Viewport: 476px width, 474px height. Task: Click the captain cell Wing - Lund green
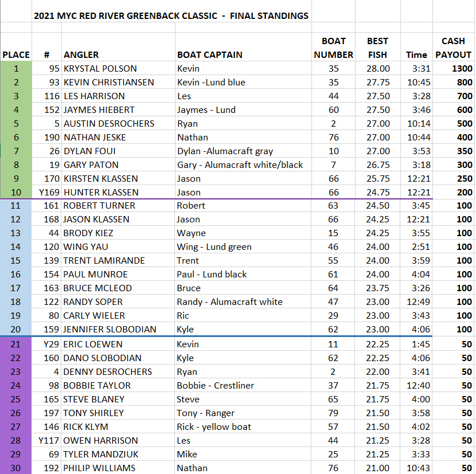(214, 247)
